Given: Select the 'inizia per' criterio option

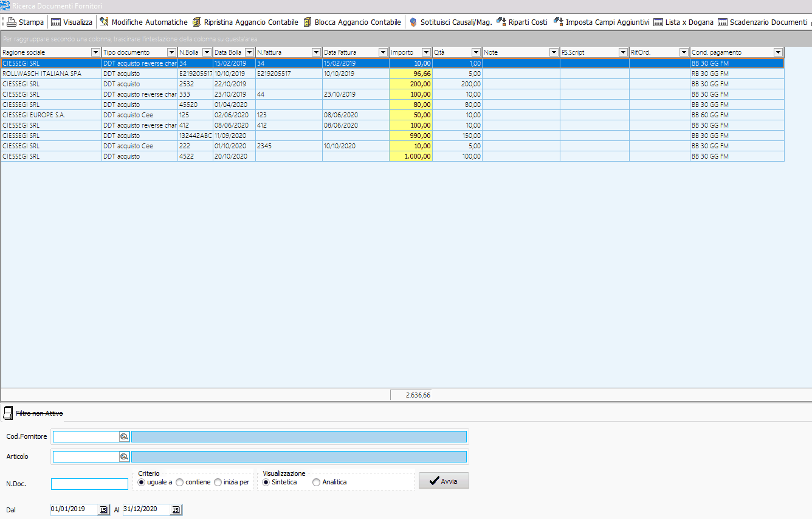Looking at the screenshot, I should pos(218,482).
